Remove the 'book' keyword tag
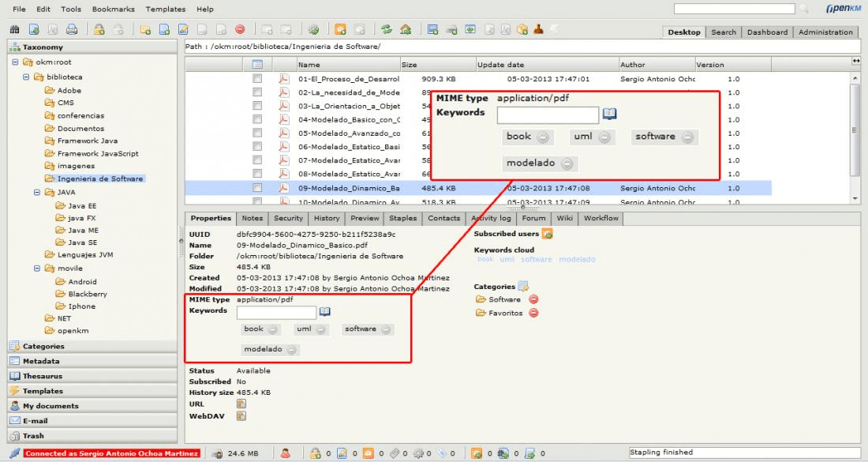Viewport: 868px width, 462px height. 273,329
